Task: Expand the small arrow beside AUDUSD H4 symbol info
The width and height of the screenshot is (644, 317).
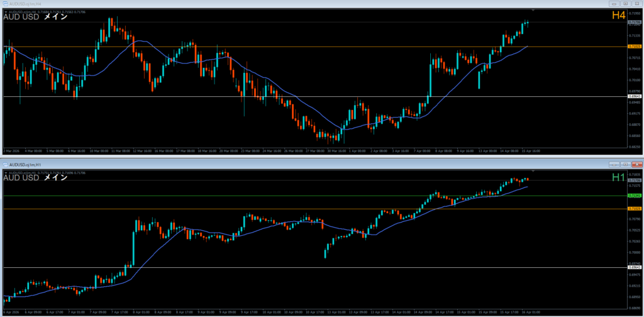Action: (6, 12)
